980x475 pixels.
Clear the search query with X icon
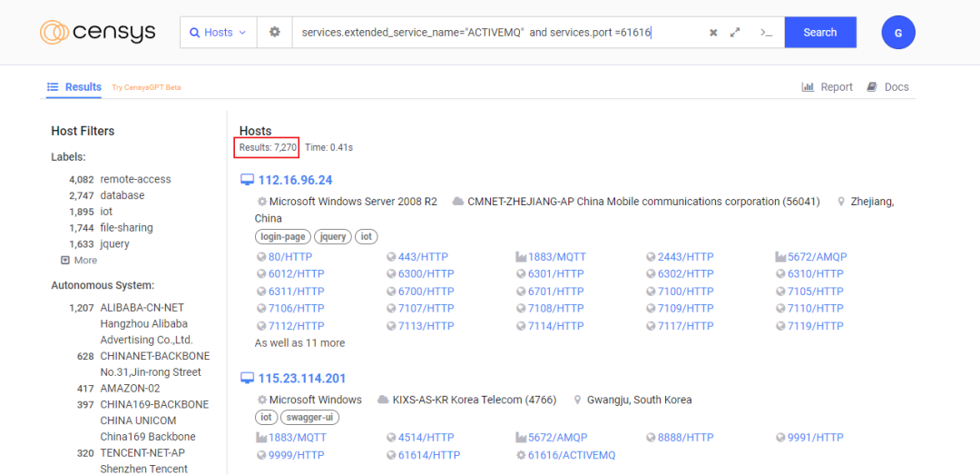(713, 33)
